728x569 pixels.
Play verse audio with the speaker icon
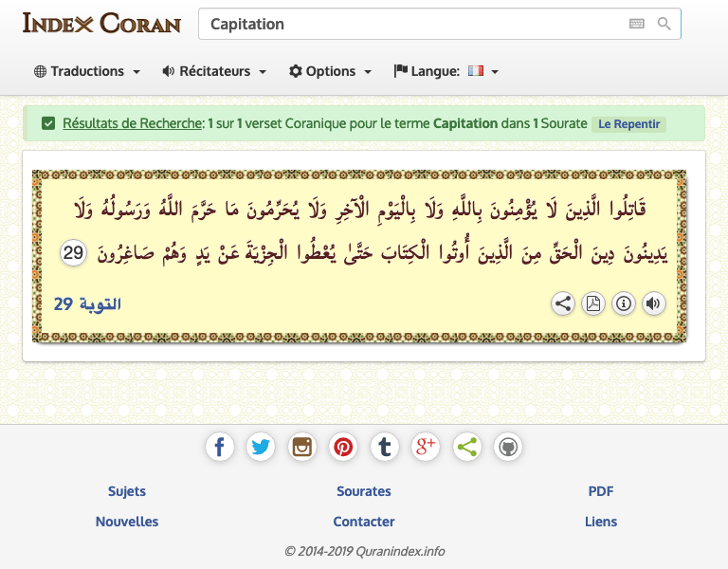click(x=653, y=303)
